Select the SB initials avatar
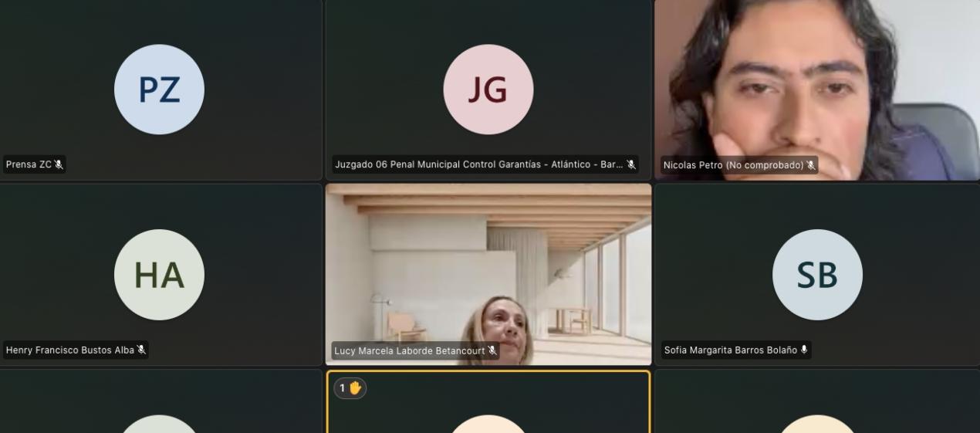 (x=816, y=275)
